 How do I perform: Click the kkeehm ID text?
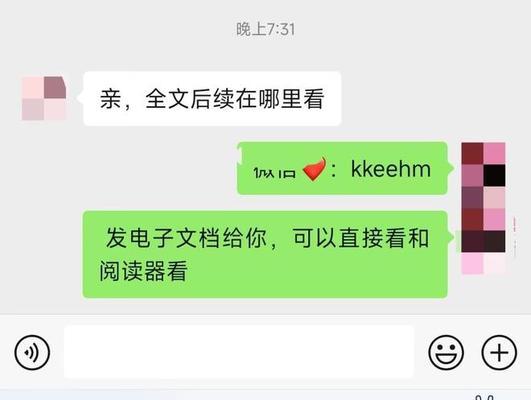[391, 169]
